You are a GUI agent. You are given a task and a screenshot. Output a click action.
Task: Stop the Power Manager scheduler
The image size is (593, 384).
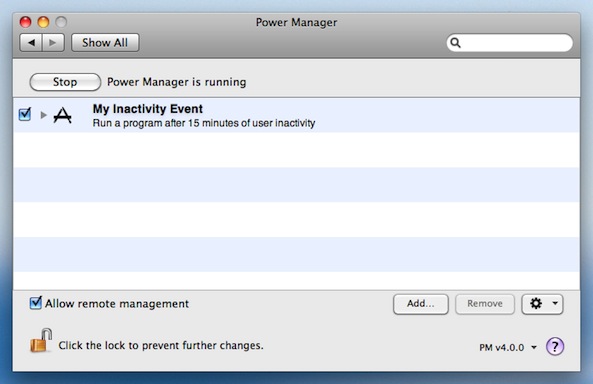65,82
